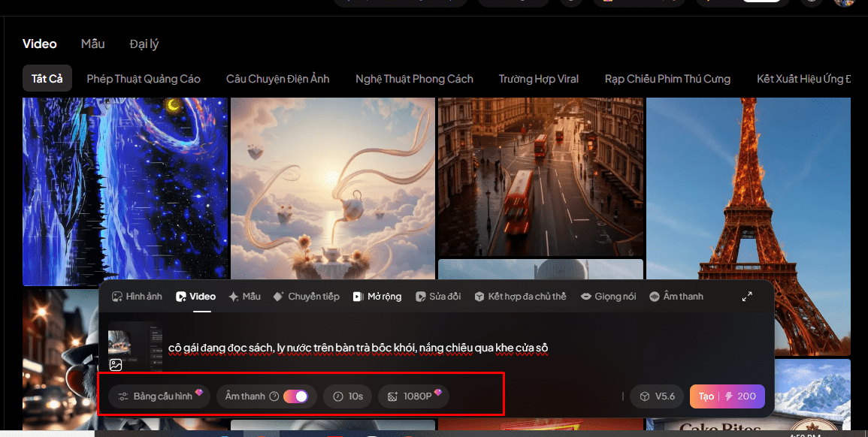Open the Sửa đổi edit tab
This screenshot has height=437, width=868.
(x=438, y=297)
